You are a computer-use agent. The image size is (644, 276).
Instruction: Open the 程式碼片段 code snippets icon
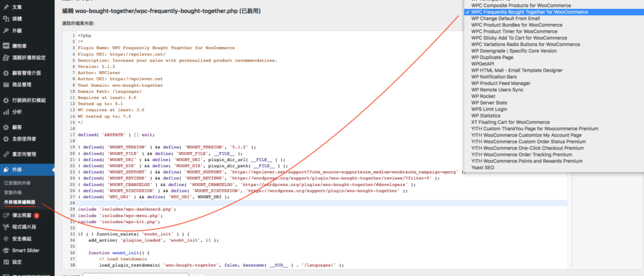(x=6, y=227)
